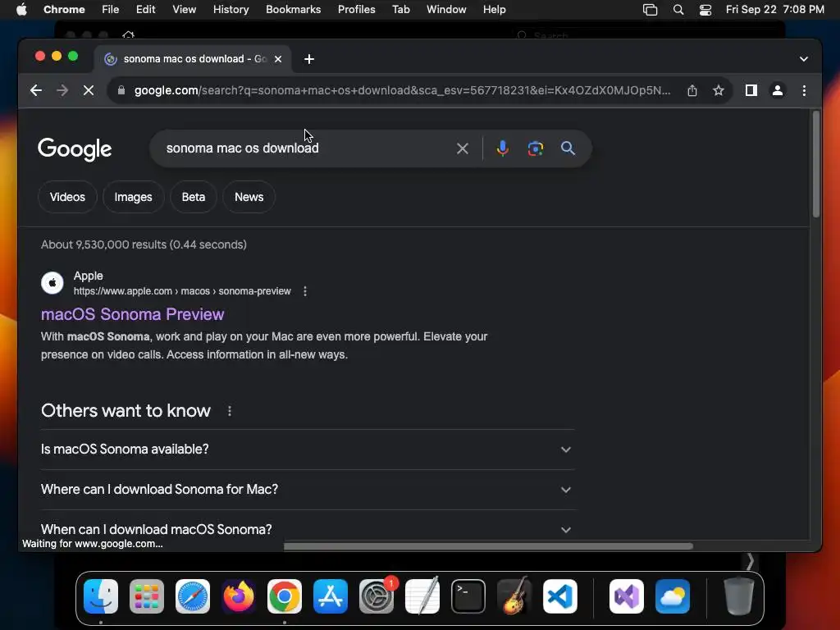Viewport: 840px width, 630px height.
Task: Open System Settings from the Dock
Action: tap(377, 596)
